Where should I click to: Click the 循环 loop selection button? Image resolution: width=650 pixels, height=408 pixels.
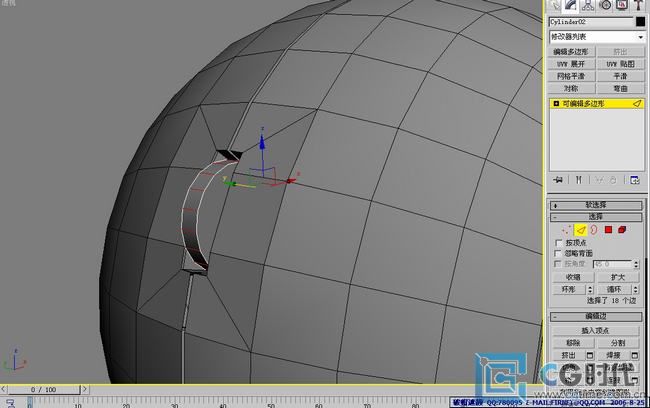pos(614,289)
